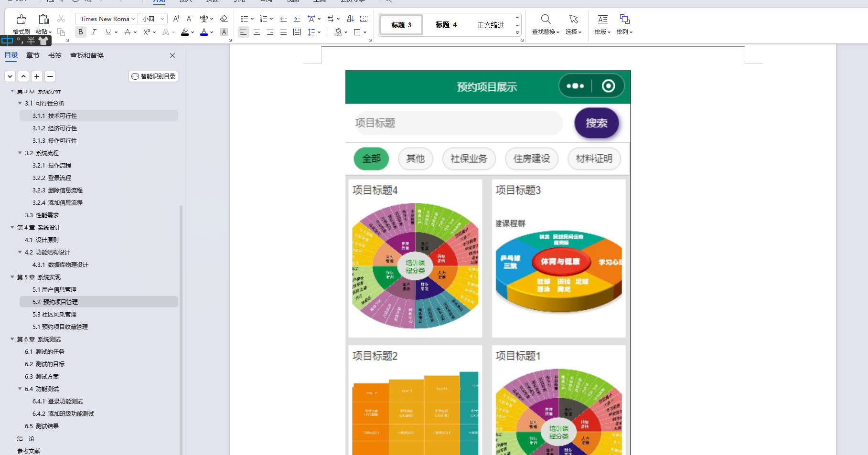Click the 智能识别目录 button in the navigation pane
This screenshot has width=868, height=455.
pyautogui.click(x=153, y=76)
